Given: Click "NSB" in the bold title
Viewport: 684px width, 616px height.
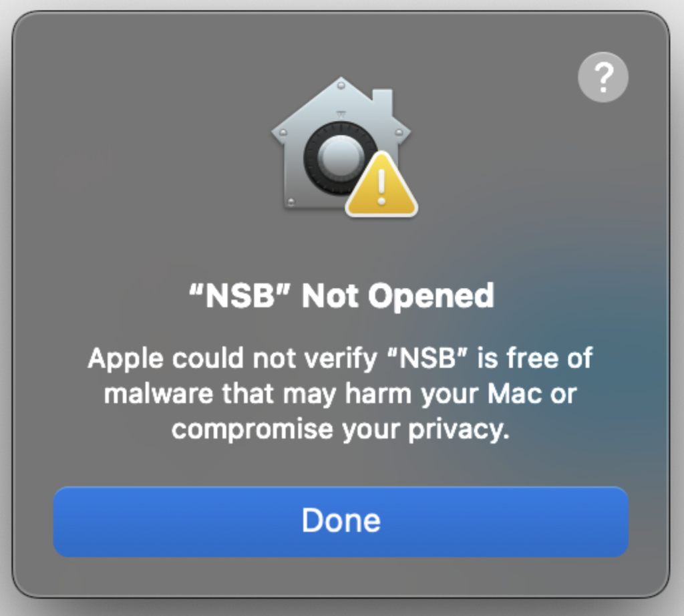Looking at the screenshot, I should [240, 295].
